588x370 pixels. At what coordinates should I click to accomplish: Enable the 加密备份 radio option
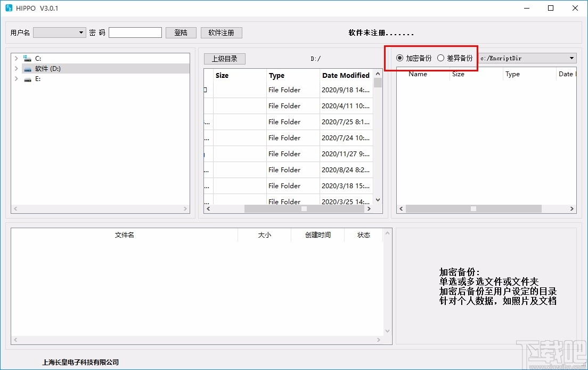[x=399, y=58]
